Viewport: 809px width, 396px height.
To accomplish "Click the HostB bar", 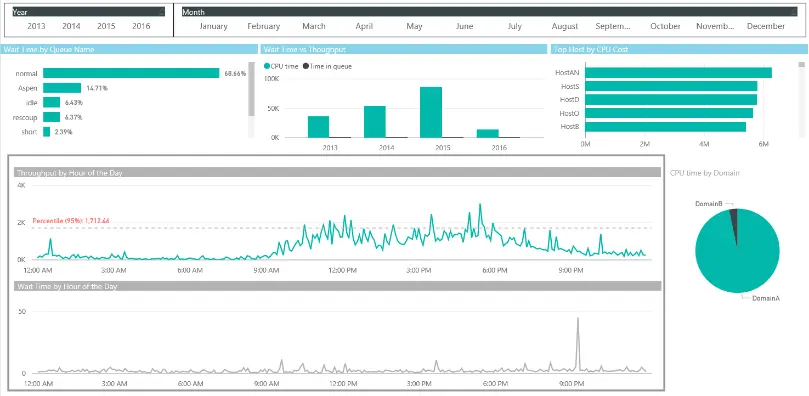I will click(x=666, y=126).
